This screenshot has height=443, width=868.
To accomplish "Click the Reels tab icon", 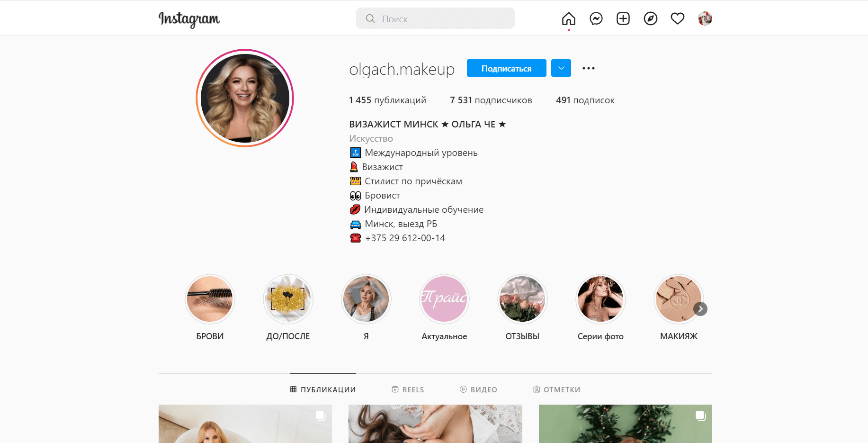I will pos(395,389).
